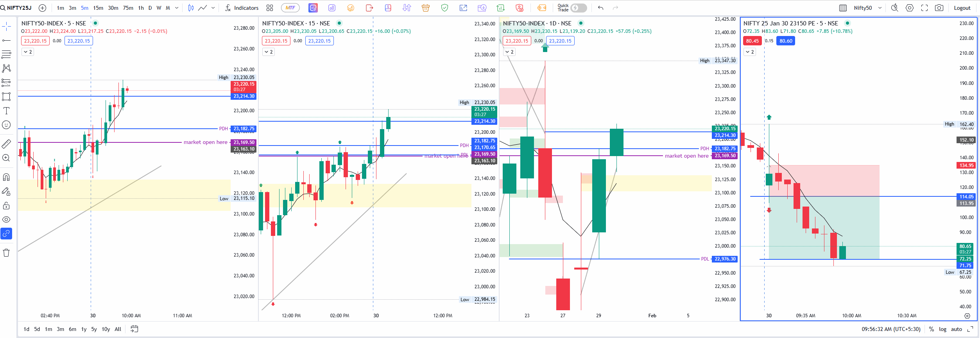
Task: Expand indicator legend on 15-minute chart
Action: click(x=268, y=52)
